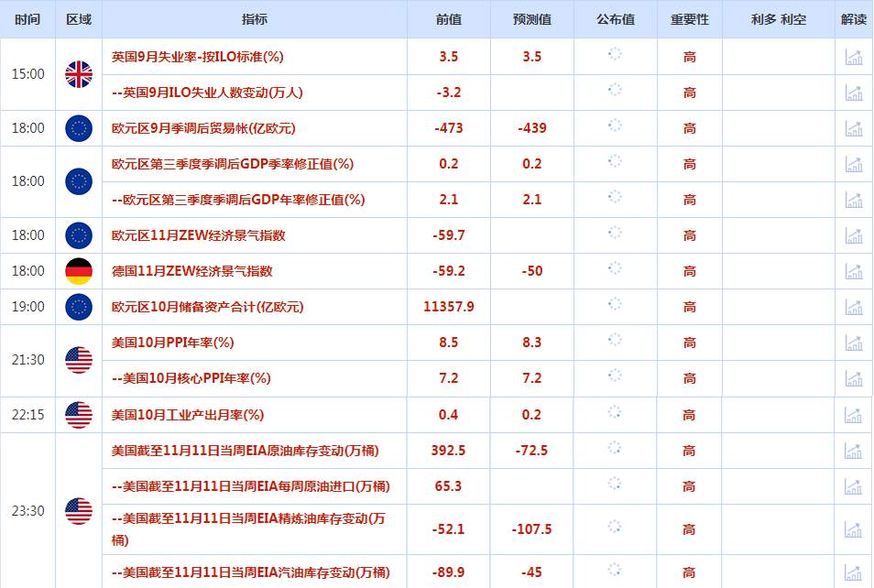
Task: Open chart icon for 英国9月ILO失业人数变动 row
Action: click(853, 93)
